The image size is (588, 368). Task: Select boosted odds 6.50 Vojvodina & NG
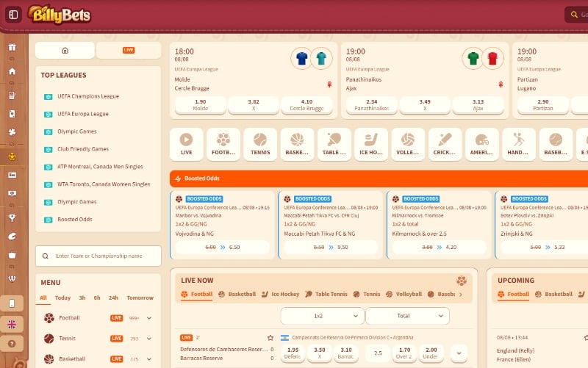(223, 248)
